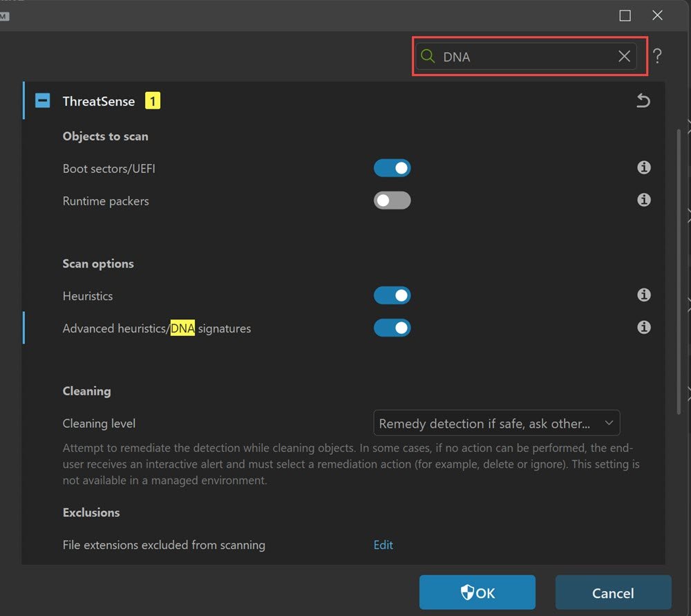Cancel the settings changes
The width and height of the screenshot is (691, 616).
613,592
